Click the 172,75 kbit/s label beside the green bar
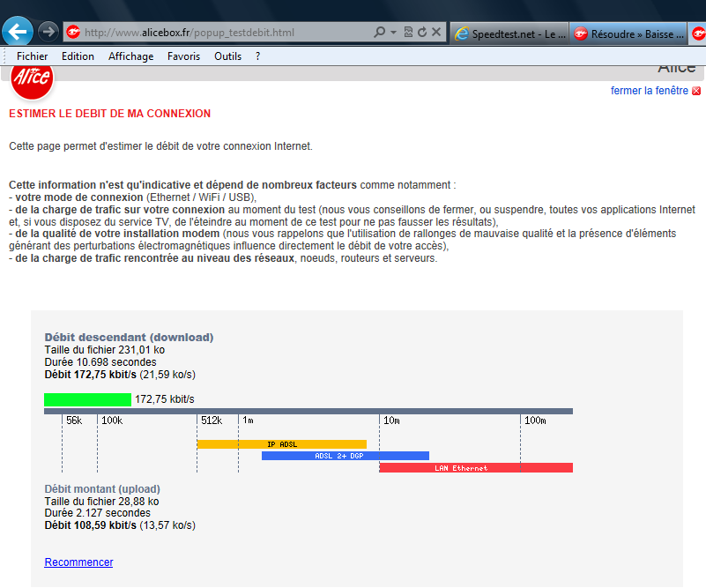This screenshot has width=706, height=588. click(x=165, y=399)
